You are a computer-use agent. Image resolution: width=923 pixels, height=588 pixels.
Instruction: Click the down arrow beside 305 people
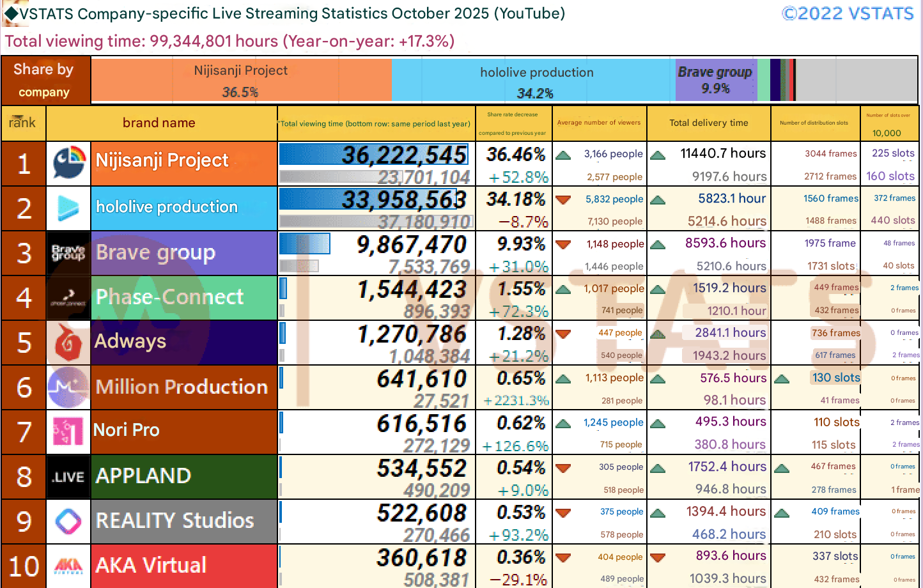pos(563,468)
